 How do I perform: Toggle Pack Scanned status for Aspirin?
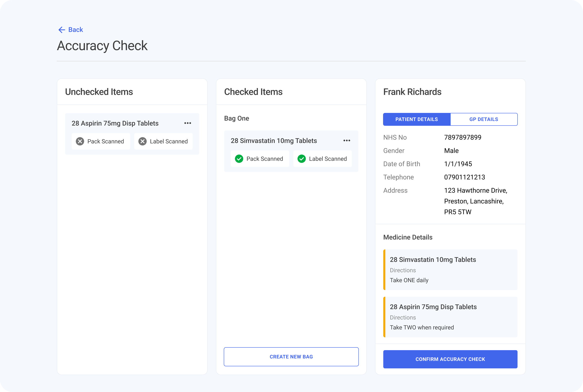tap(101, 141)
